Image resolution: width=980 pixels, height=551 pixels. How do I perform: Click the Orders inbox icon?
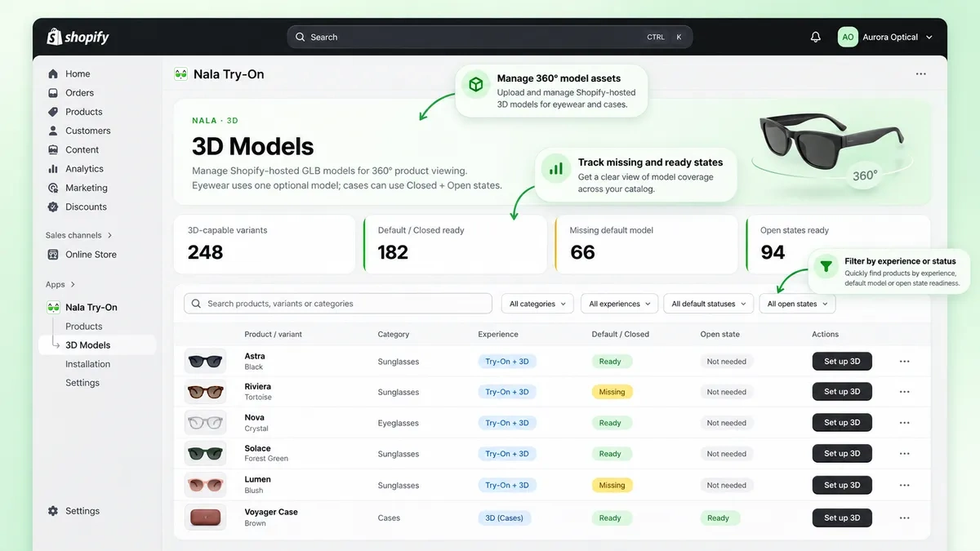click(x=53, y=93)
